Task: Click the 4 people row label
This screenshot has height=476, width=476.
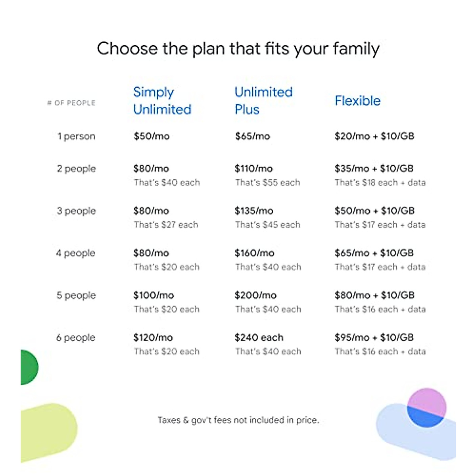Action: [76, 253]
